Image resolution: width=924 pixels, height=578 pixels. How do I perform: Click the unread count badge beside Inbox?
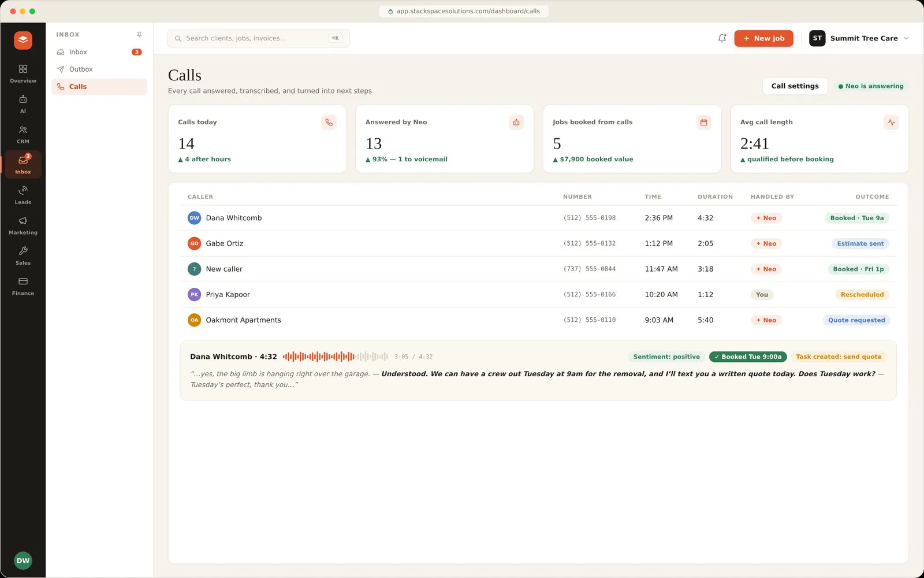coord(137,52)
